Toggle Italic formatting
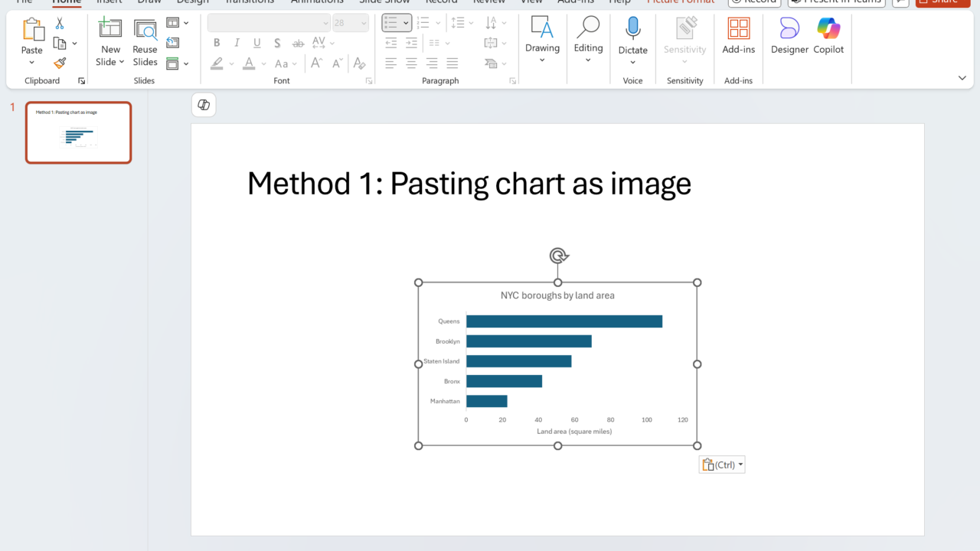Viewport: 980px width, 551px height. [x=237, y=43]
